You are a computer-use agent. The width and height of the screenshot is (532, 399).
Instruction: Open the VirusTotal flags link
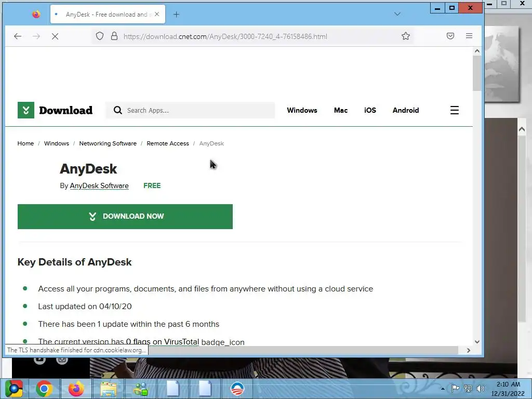click(x=162, y=342)
